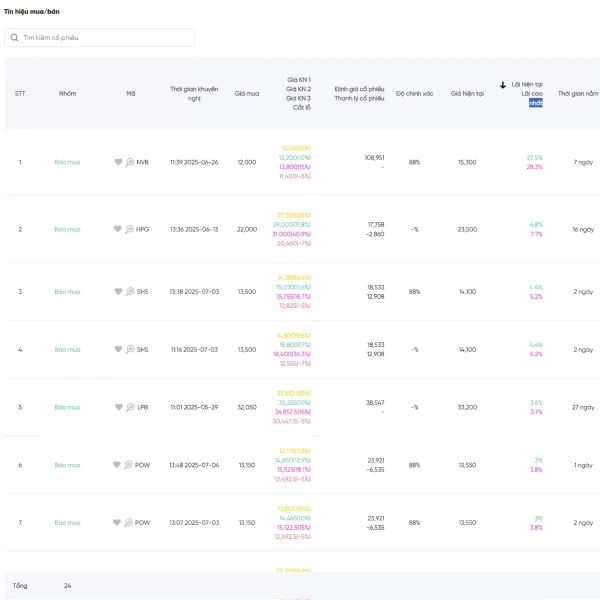Open the Báo mua link in the LPB row
This screenshot has height=600, width=600.
click(x=67, y=407)
